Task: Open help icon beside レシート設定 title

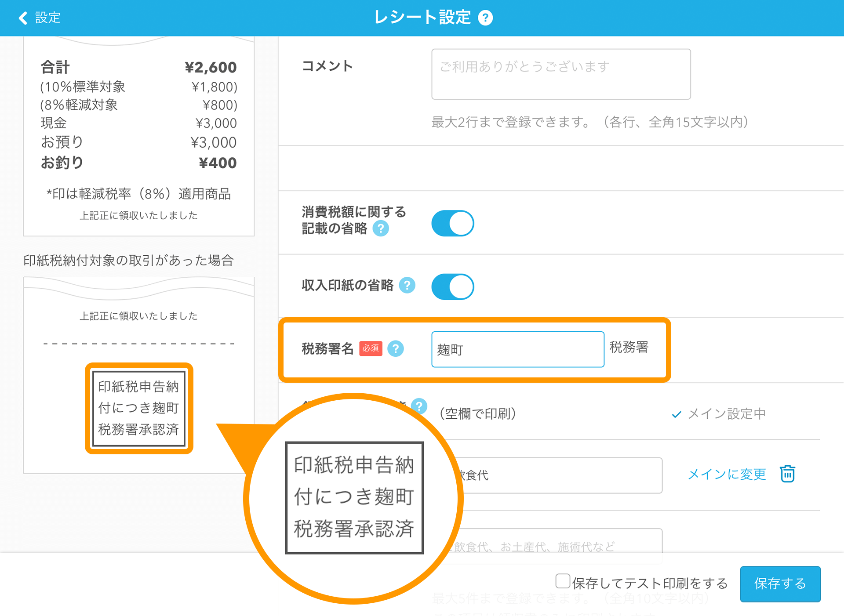Action: click(485, 18)
